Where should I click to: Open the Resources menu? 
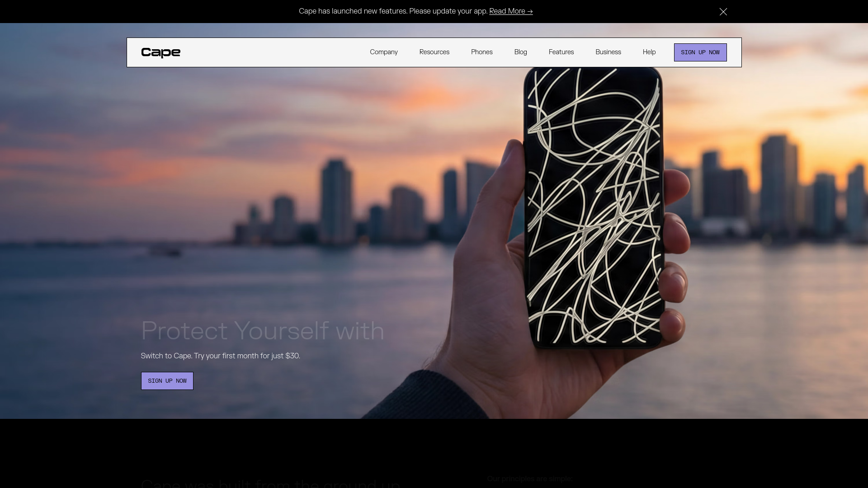pyautogui.click(x=434, y=52)
